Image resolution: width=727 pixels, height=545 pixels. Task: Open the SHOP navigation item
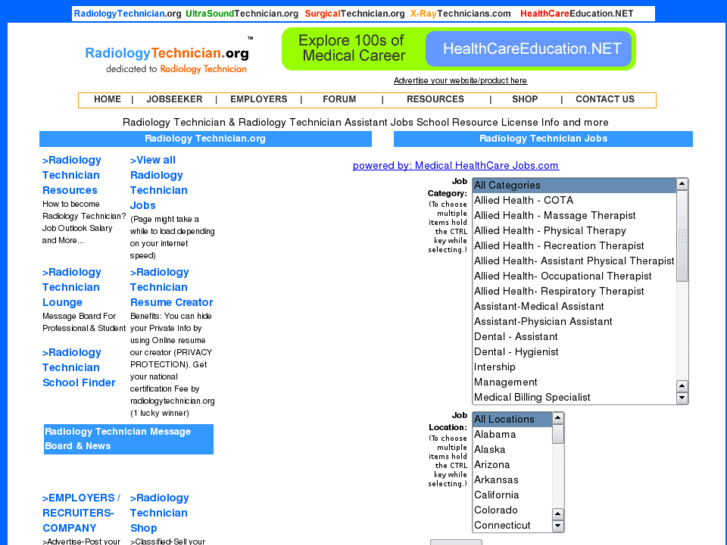click(525, 99)
